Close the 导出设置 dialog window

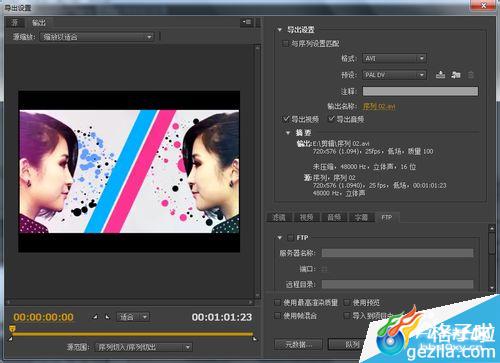tap(483, 5)
